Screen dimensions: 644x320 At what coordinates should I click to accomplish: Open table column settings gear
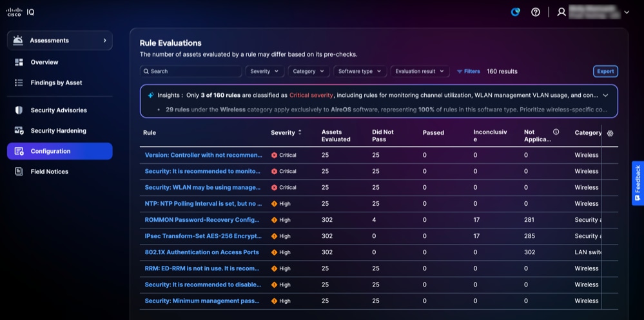[x=610, y=133]
